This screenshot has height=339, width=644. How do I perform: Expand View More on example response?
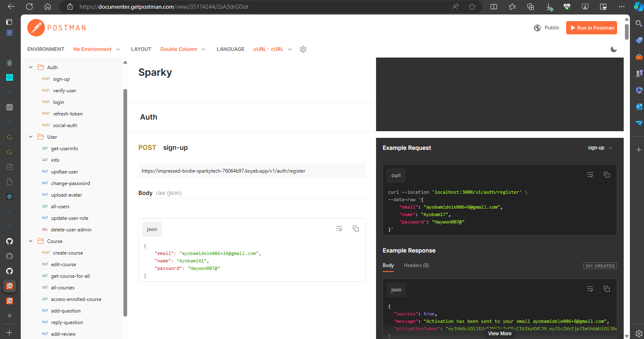coord(500,334)
